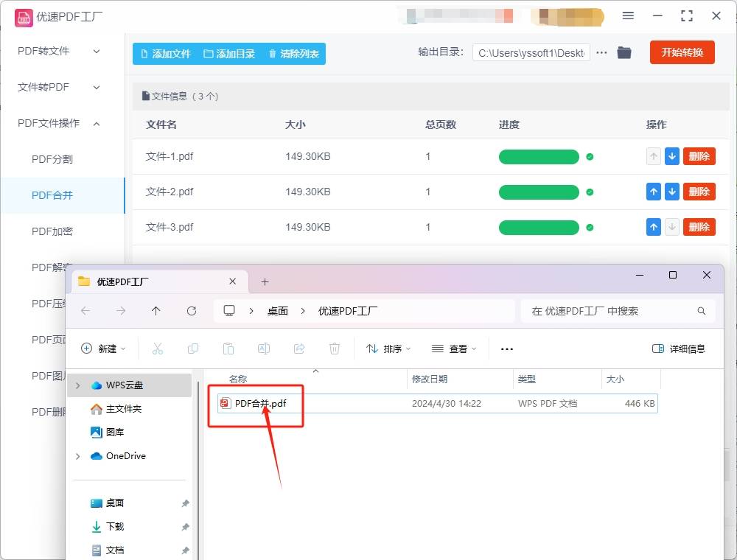Image resolution: width=737 pixels, height=560 pixels.
Task: Open the 排序 sort dropdown
Action: [388, 349]
